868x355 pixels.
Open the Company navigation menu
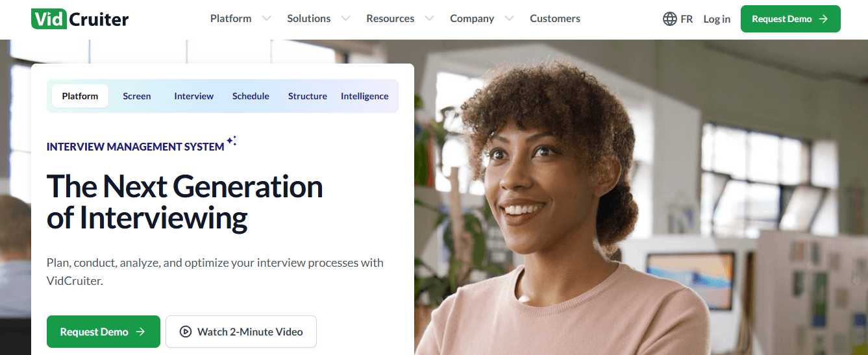pyautogui.click(x=472, y=18)
